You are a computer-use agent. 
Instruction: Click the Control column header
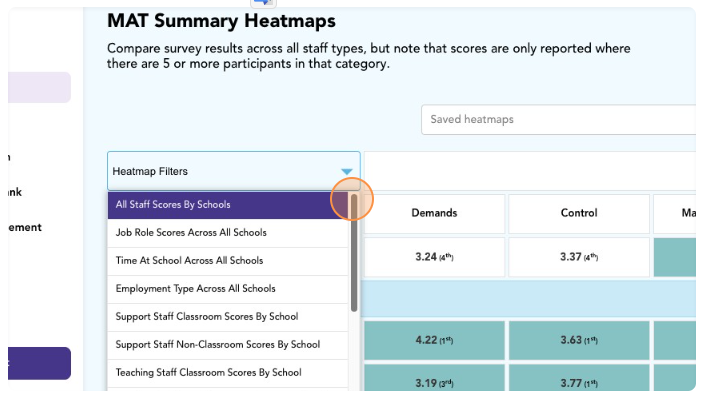coord(579,213)
